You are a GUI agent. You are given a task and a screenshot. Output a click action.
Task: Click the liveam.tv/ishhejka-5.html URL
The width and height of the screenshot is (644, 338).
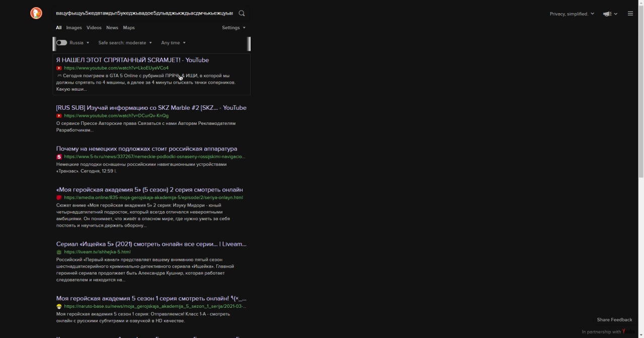click(x=97, y=252)
